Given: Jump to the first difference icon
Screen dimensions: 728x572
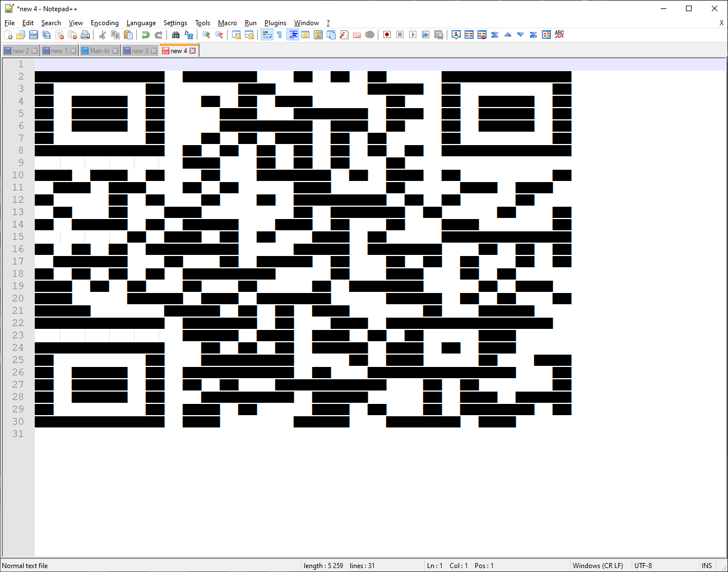Looking at the screenshot, I should click(x=495, y=35).
